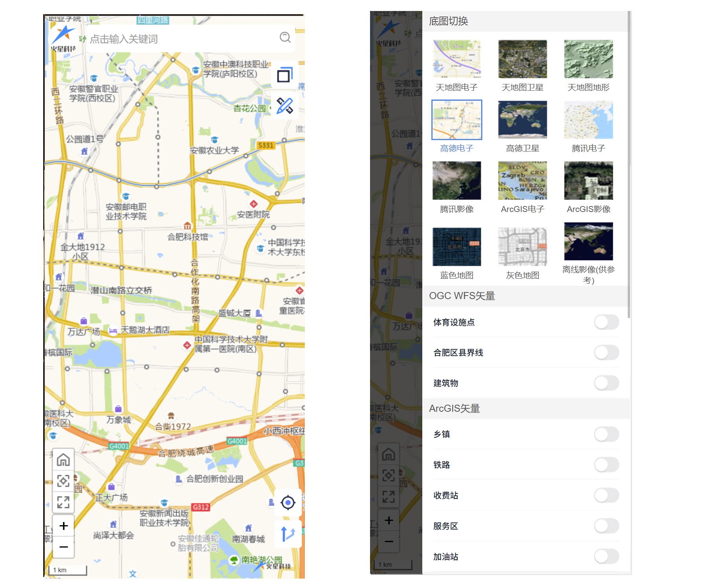Click the locate my position icon
The width and height of the screenshot is (711, 588).
click(288, 502)
